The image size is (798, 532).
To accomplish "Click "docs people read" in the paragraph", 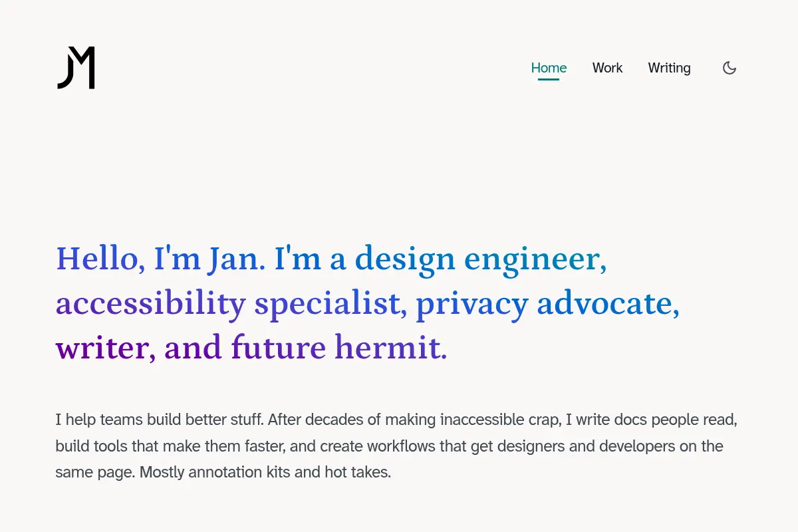I will click(x=676, y=420).
